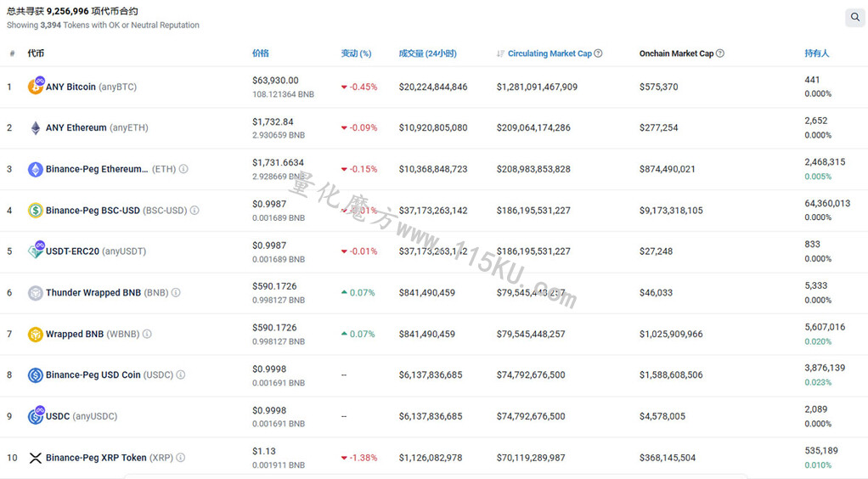Click the price $1.13

point(264,451)
